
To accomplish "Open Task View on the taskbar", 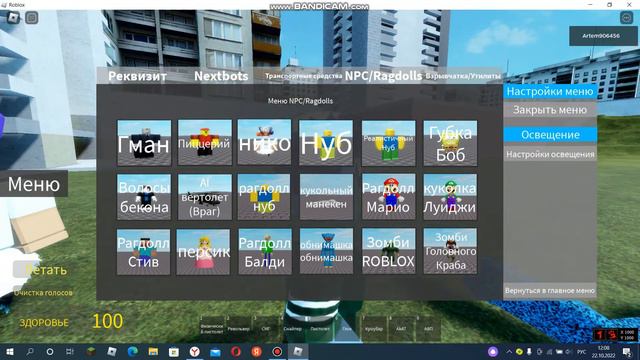I will (70, 351).
